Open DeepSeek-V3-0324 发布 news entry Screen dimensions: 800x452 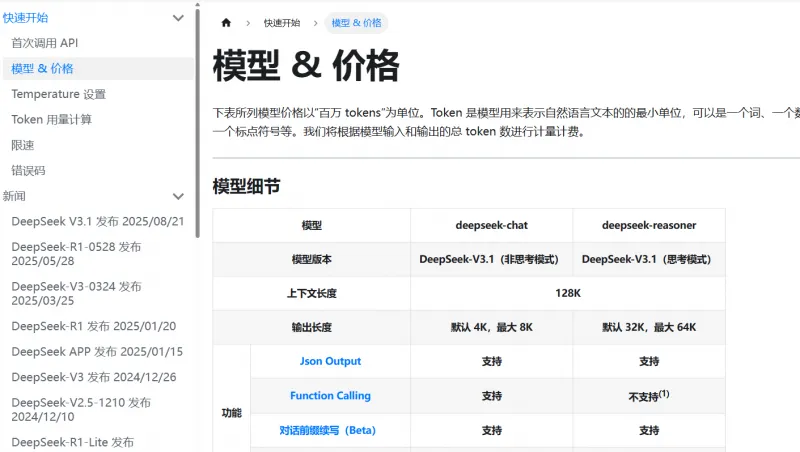[76, 293]
